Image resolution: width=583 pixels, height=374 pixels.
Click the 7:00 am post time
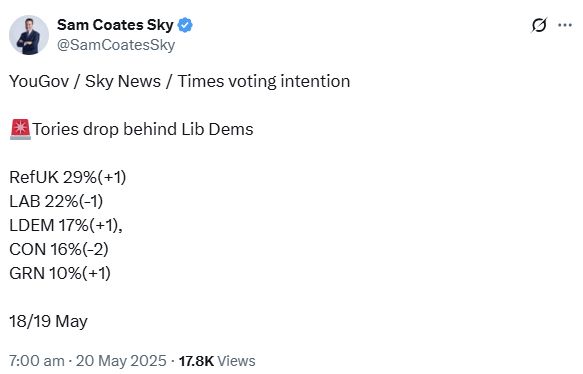pyautogui.click(x=36, y=361)
